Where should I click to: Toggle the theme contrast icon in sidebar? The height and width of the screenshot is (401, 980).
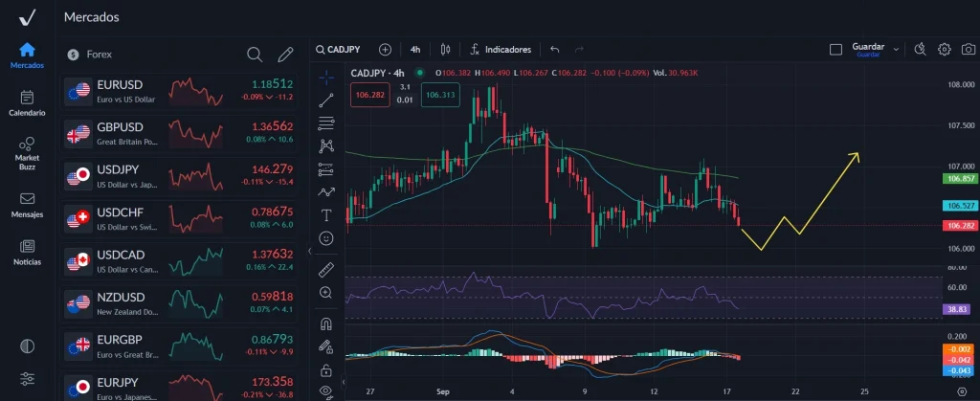pyautogui.click(x=27, y=346)
